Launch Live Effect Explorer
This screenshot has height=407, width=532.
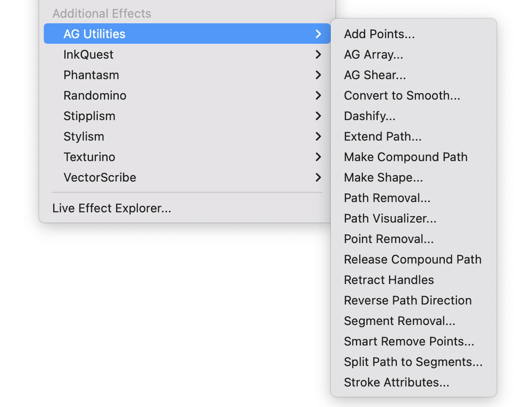[x=112, y=208]
